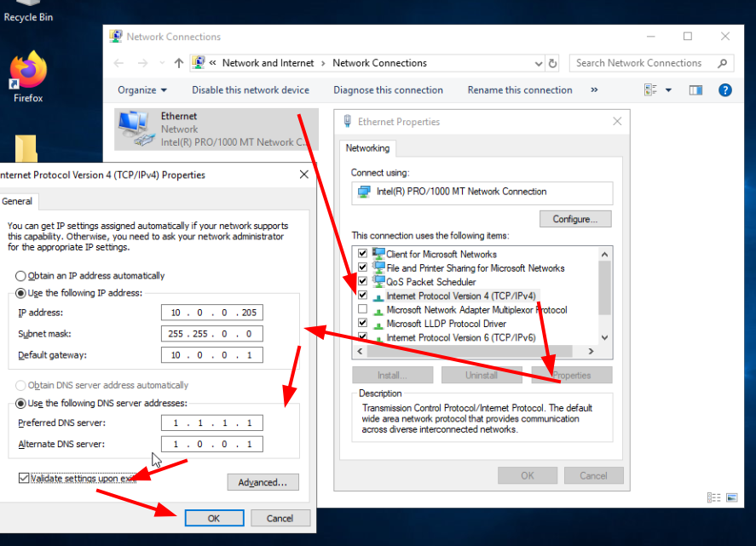The width and height of the screenshot is (756, 546).
Task: Toggle Internet Protocol Version 6 checkbox
Action: 362,336
